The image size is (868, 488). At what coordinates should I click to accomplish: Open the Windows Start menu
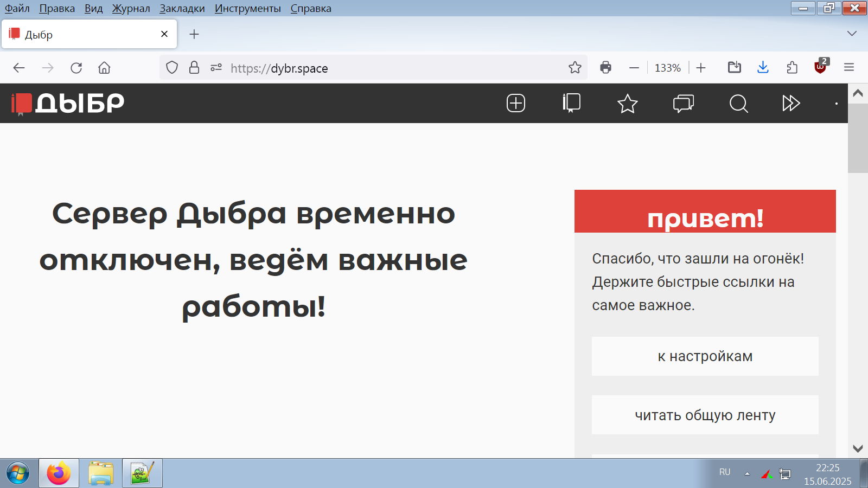(18, 473)
